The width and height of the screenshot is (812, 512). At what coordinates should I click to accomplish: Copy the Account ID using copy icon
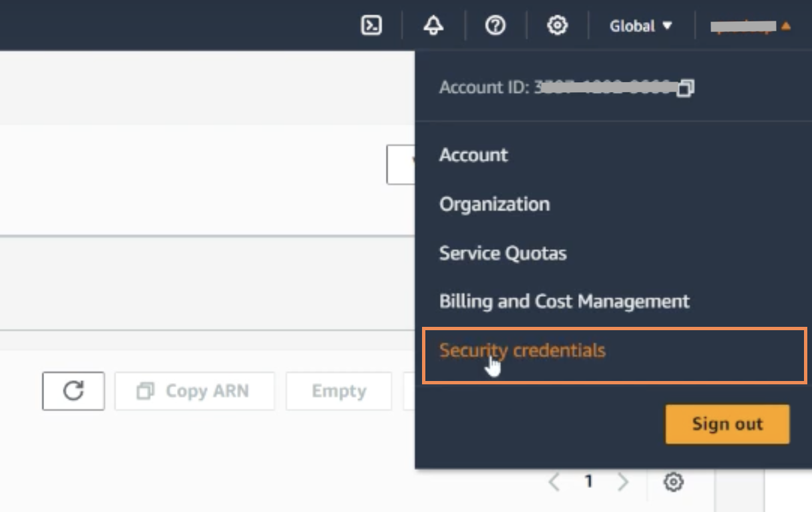(x=686, y=88)
